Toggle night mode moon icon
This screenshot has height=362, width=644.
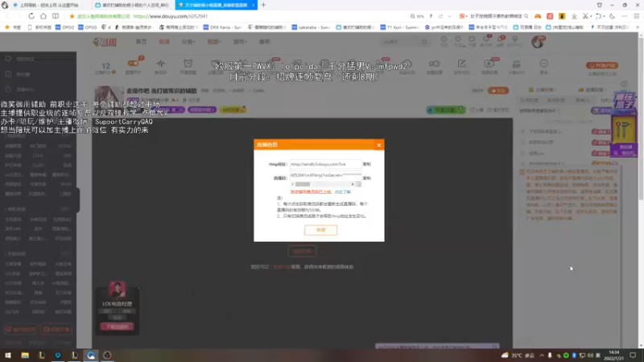613,16
